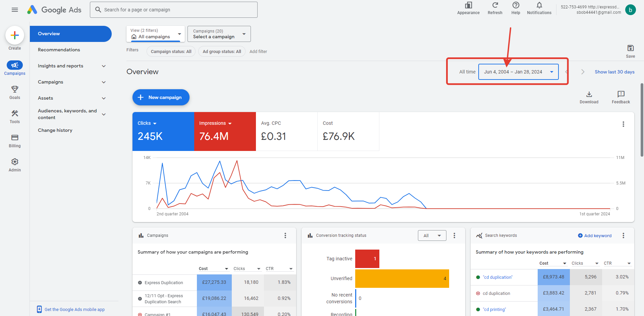Open the Search keywords card options
Viewport: 644px width, 316px height.
624,235
